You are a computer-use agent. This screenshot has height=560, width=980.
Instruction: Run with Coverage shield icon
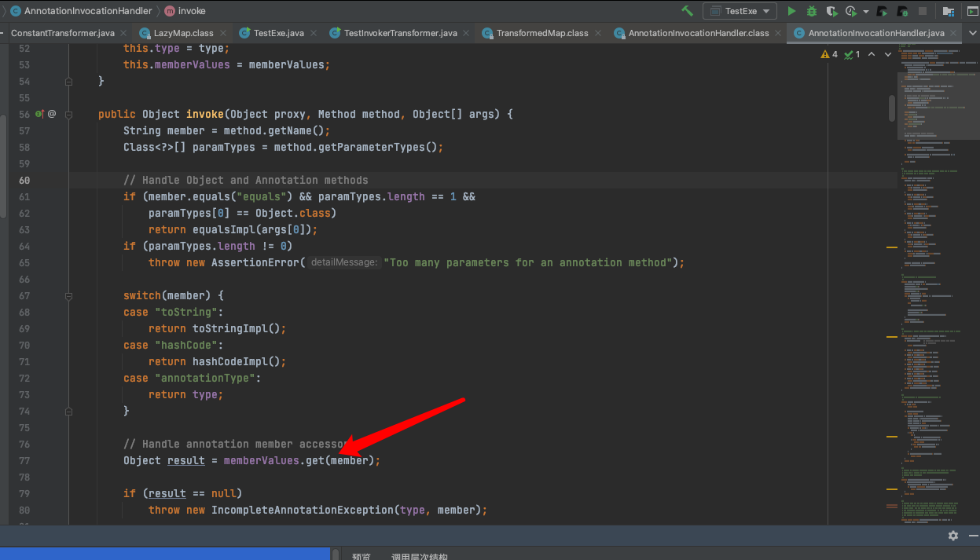tap(831, 11)
